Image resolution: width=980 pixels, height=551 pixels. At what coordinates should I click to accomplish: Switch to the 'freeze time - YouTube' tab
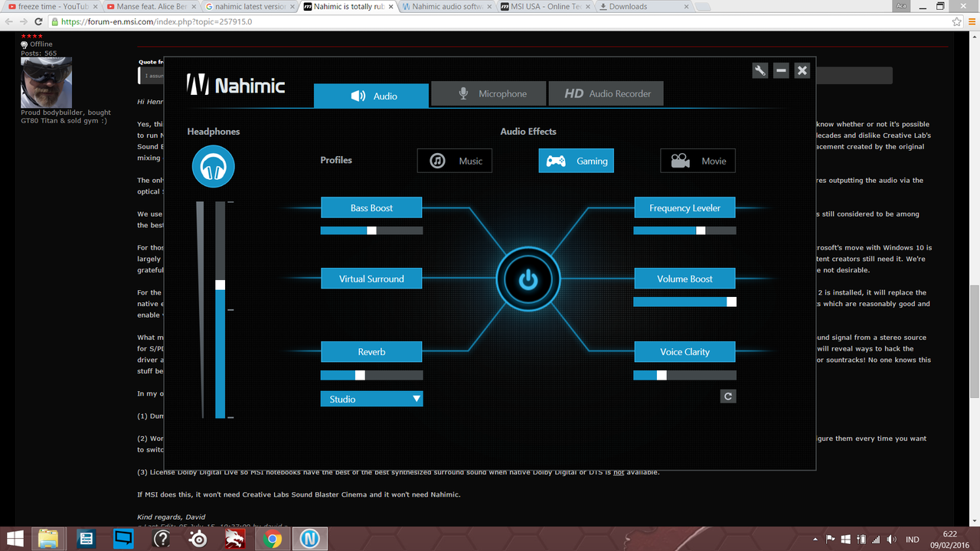54,7
